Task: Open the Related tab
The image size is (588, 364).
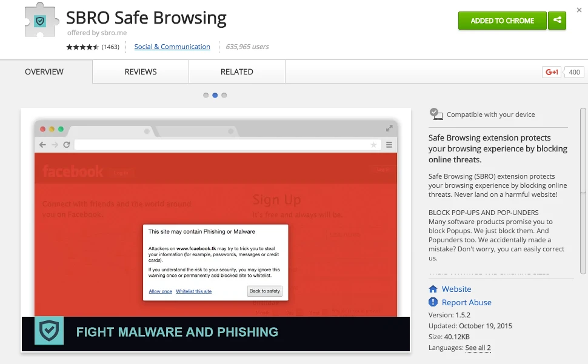Action: [x=237, y=71]
